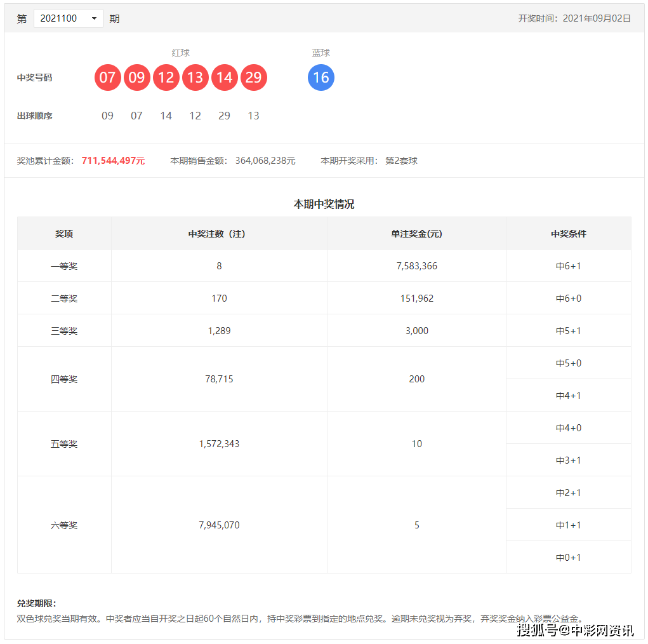The height and width of the screenshot is (644, 648).
Task: Select red ball 07
Action: pyautogui.click(x=108, y=77)
